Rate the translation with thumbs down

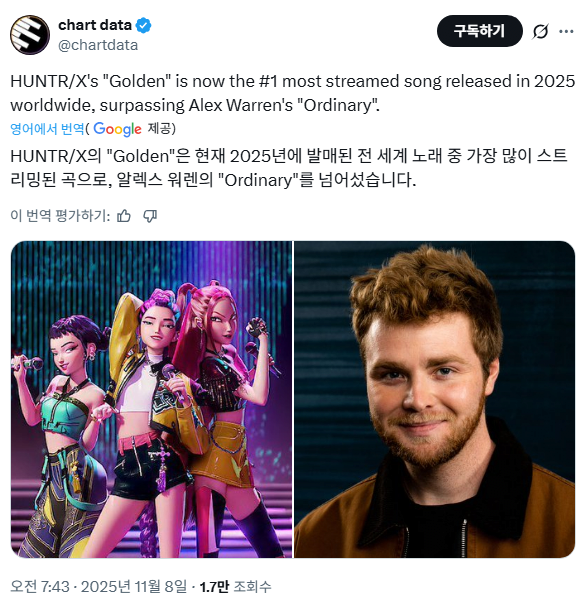(x=150, y=216)
